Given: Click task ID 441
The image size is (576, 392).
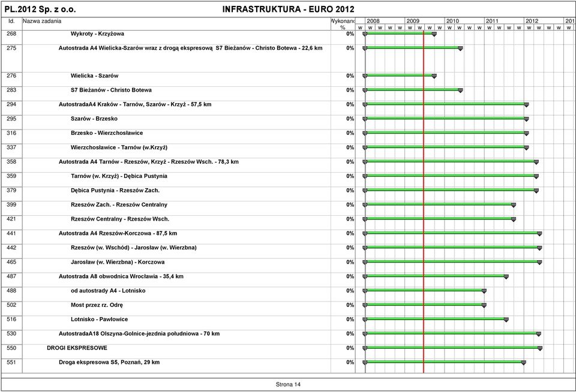Looking at the screenshot, I should coord(11,233).
